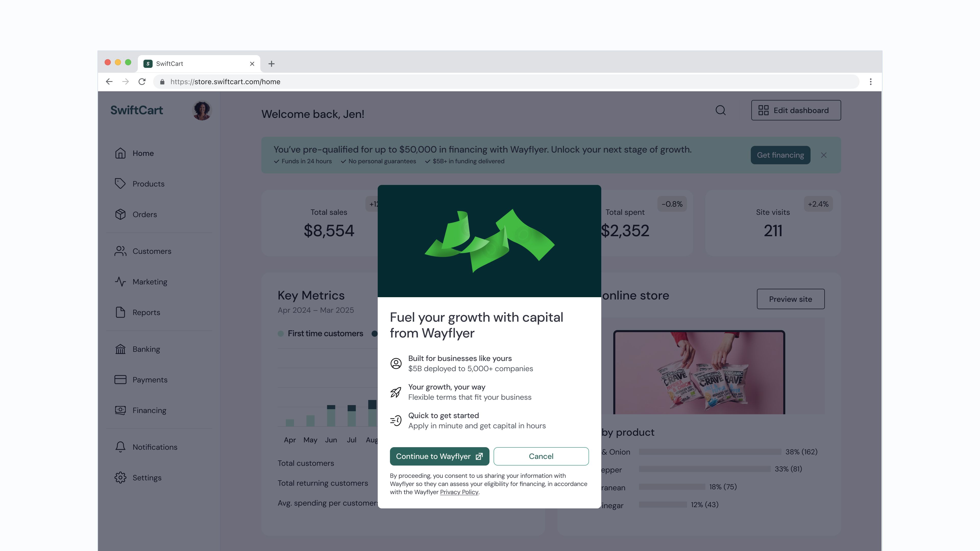The image size is (980, 551).
Task: Open the Financing menu label
Action: pos(149,410)
